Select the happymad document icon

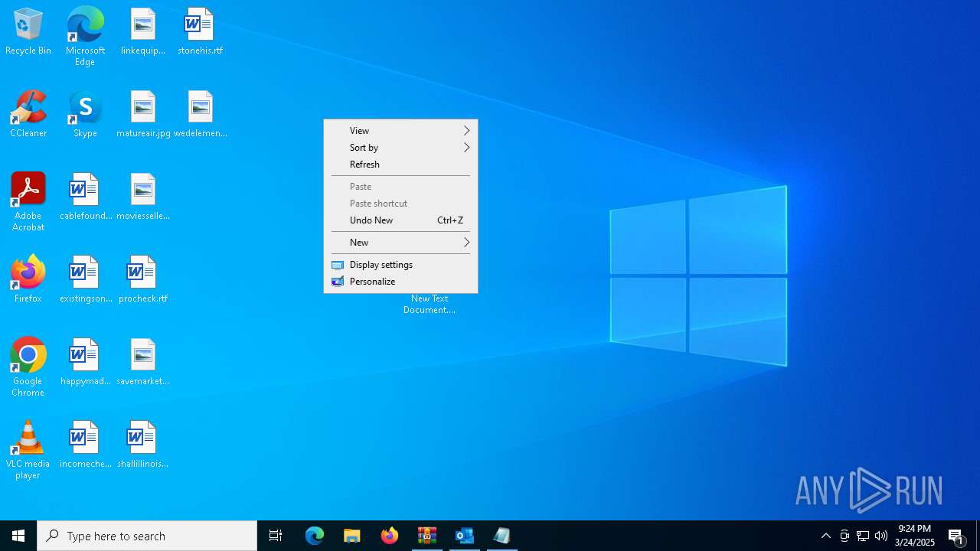[85, 363]
